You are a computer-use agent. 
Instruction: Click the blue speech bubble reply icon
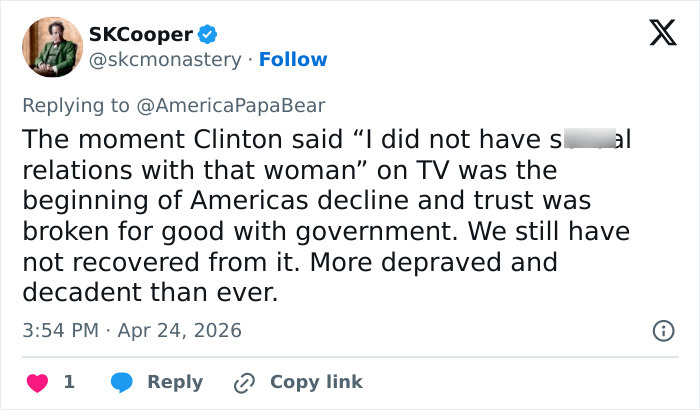[x=122, y=382]
